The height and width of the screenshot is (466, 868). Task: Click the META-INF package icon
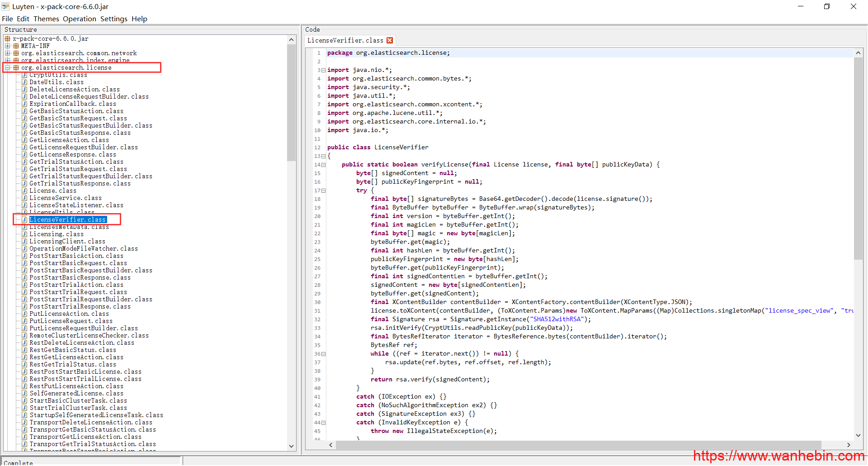coord(16,46)
